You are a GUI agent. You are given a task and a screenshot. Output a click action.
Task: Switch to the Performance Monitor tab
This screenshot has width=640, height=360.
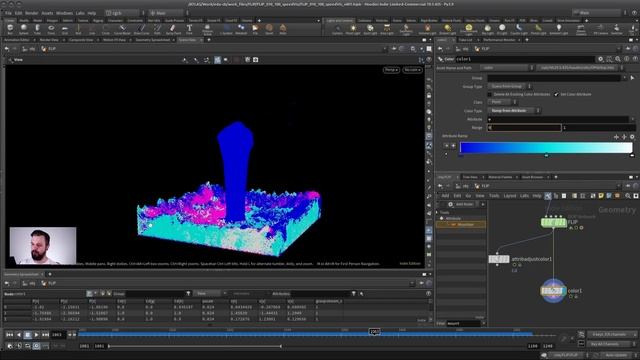[x=499, y=40]
